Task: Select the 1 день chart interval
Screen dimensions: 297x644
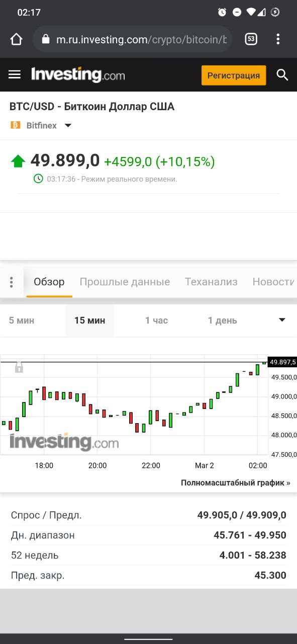Action: [x=223, y=320]
